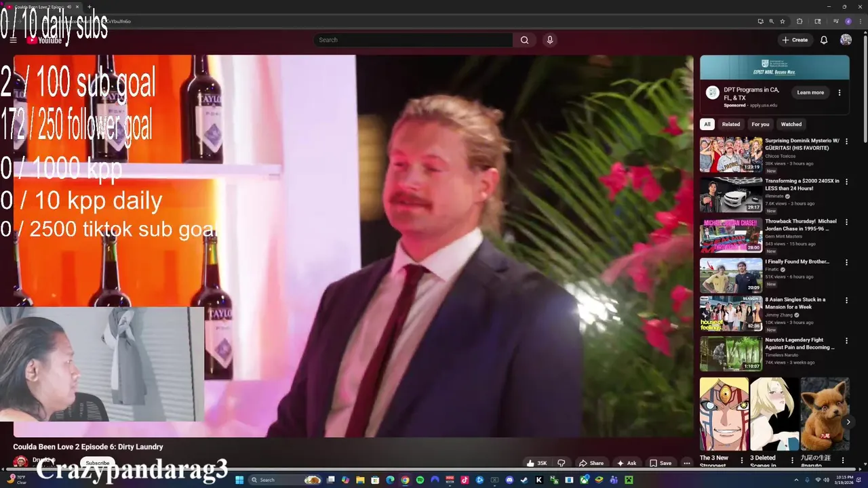
Task: Open the Michael Jordan Chase thumbnail
Action: click(731, 235)
